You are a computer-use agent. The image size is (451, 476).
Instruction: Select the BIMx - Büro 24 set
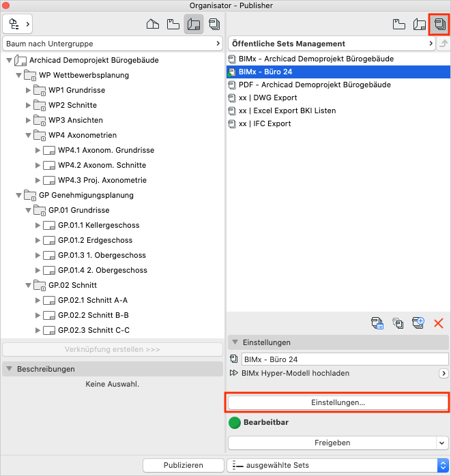338,72
